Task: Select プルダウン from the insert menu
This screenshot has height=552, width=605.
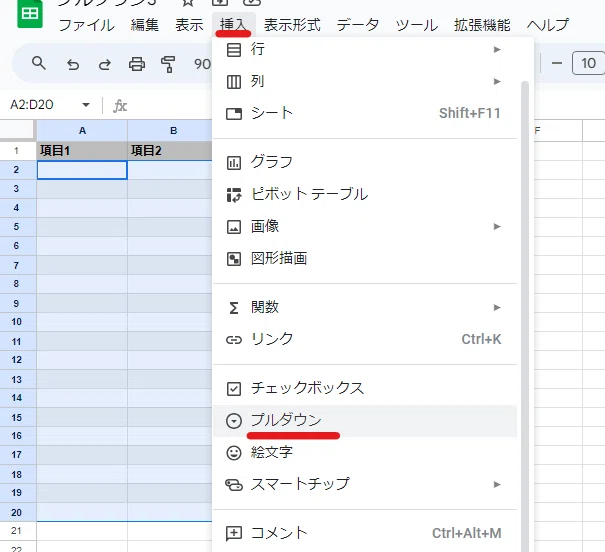Action: pos(365,420)
